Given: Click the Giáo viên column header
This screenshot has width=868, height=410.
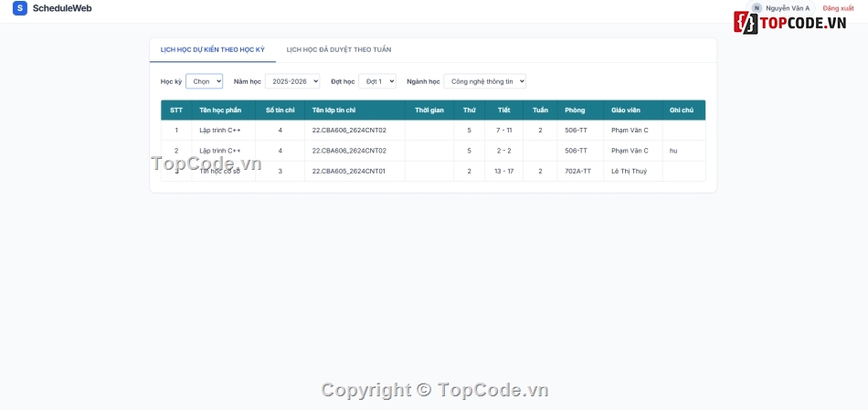Looking at the screenshot, I should pyautogui.click(x=626, y=110).
